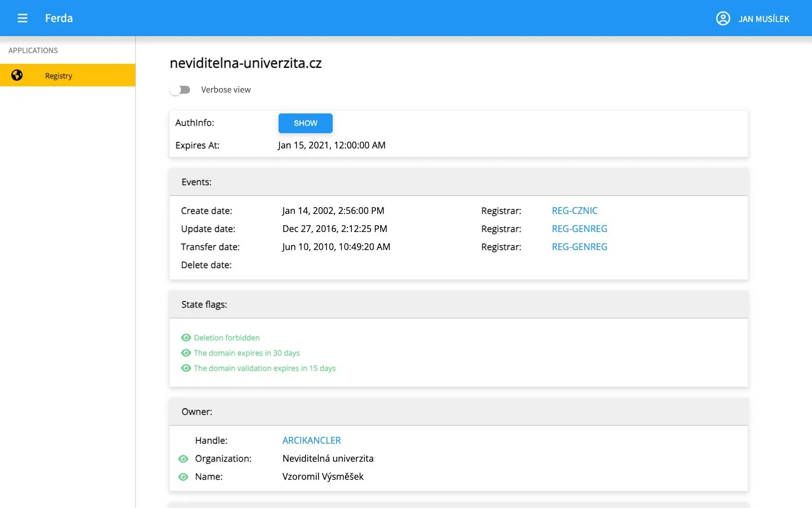The width and height of the screenshot is (812, 508).
Task: Toggle eye icon beside owner Name
Action: [183, 477]
